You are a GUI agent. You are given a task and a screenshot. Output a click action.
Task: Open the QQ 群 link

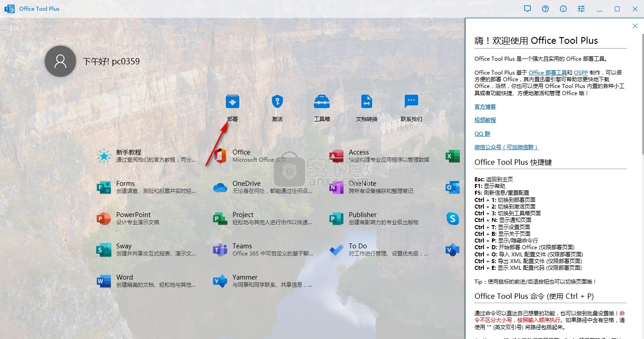(x=482, y=134)
